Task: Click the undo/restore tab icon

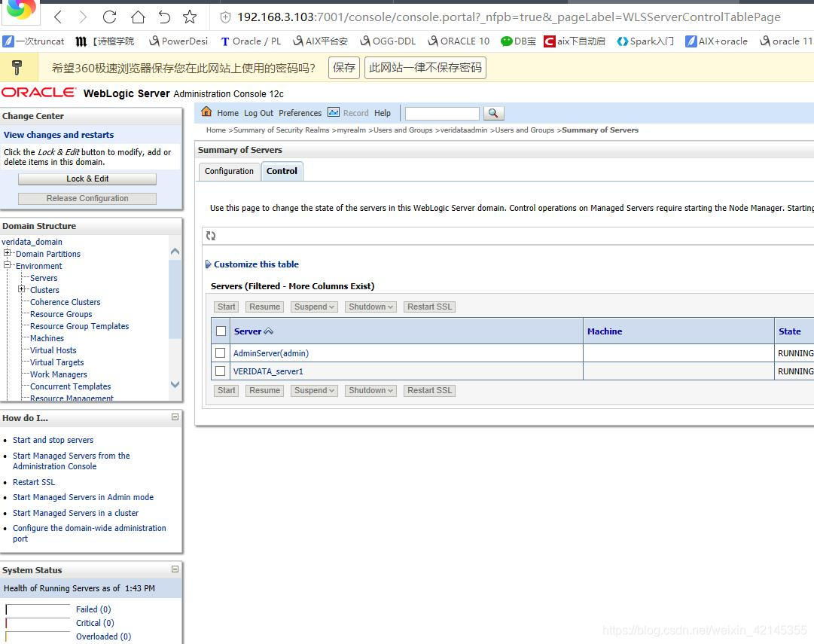Action: click(164, 17)
